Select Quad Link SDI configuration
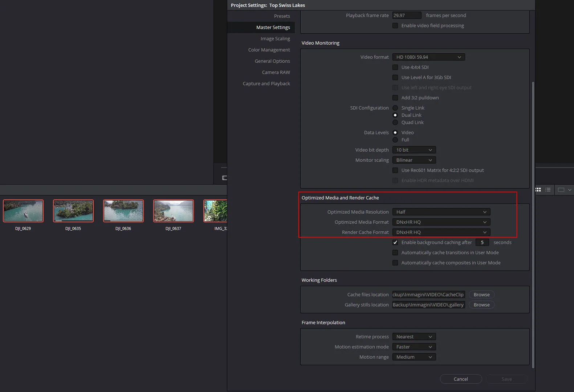The image size is (574, 392). pos(395,122)
